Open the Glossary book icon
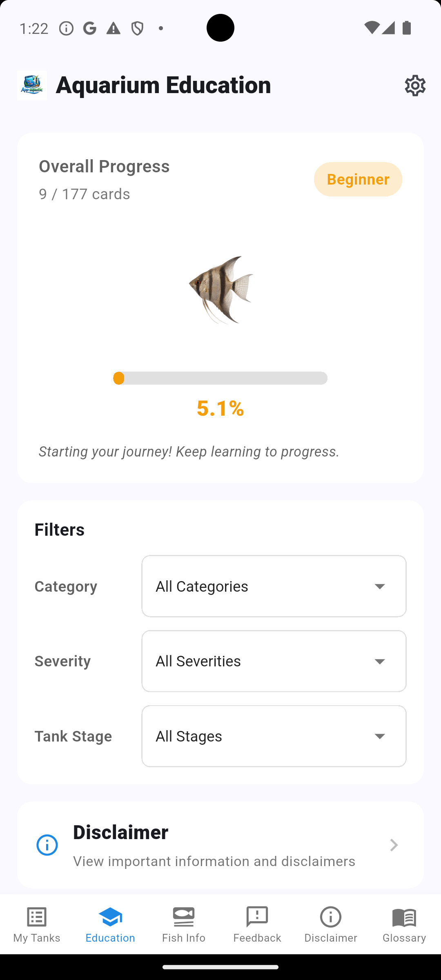The width and height of the screenshot is (441, 980). coord(404,917)
